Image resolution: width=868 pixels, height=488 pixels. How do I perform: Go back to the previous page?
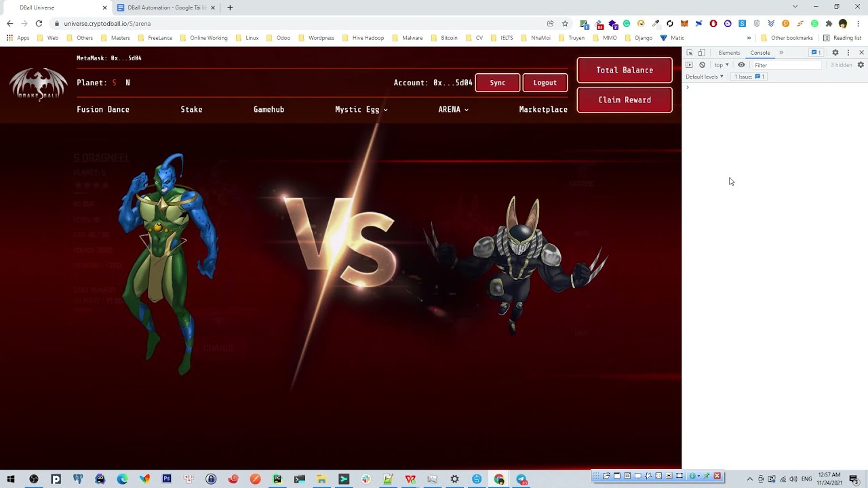click(9, 23)
